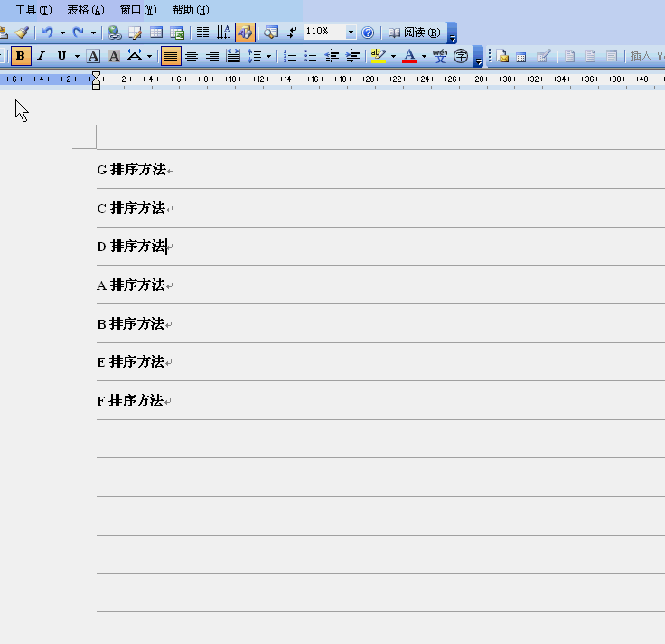The width and height of the screenshot is (665, 644).
Task: Click the character scaling icon
Action: [135, 55]
